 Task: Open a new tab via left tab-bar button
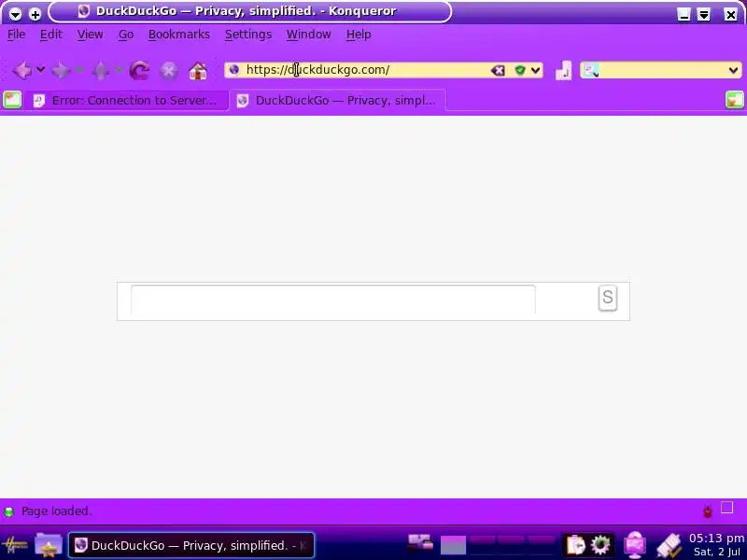pyautogui.click(x=12, y=100)
